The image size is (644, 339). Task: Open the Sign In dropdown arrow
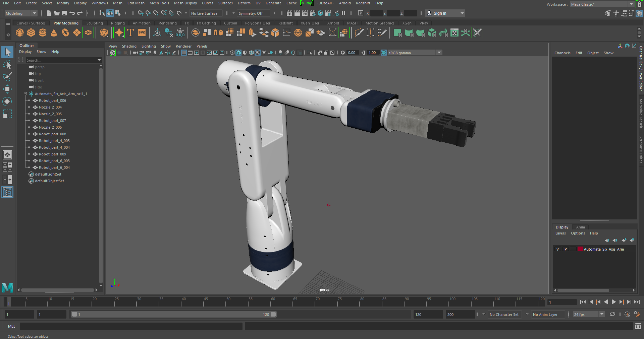[462, 13]
